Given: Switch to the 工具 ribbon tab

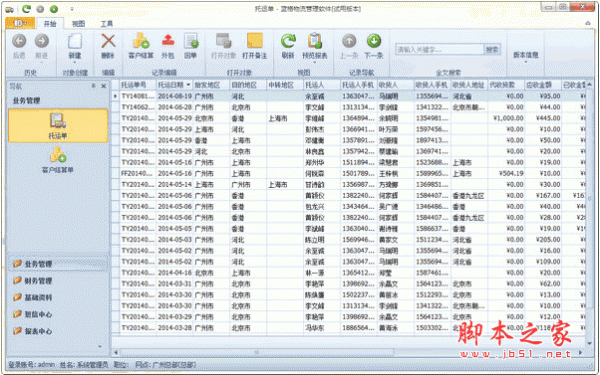Looking at the screenshot, I should pos(107,24).
